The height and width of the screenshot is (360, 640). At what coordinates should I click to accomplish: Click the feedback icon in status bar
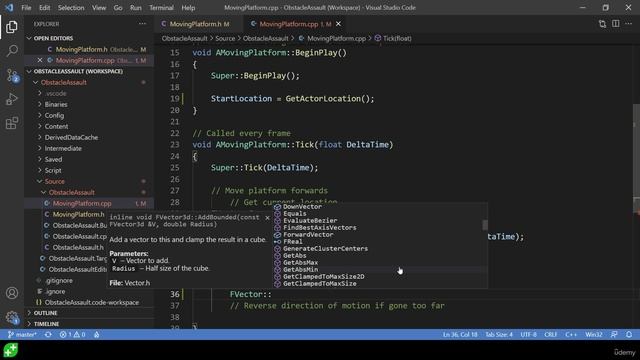tap(614, 334)
